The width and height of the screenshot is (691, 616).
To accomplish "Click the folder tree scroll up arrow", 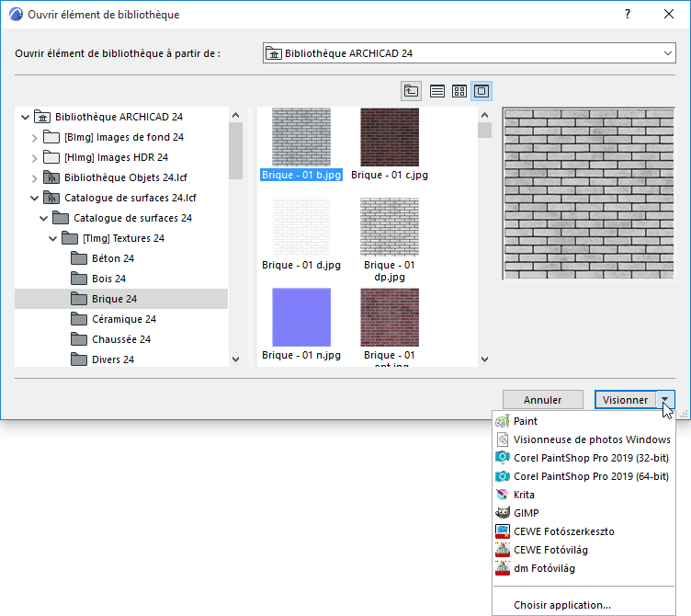I will point(236,115).
